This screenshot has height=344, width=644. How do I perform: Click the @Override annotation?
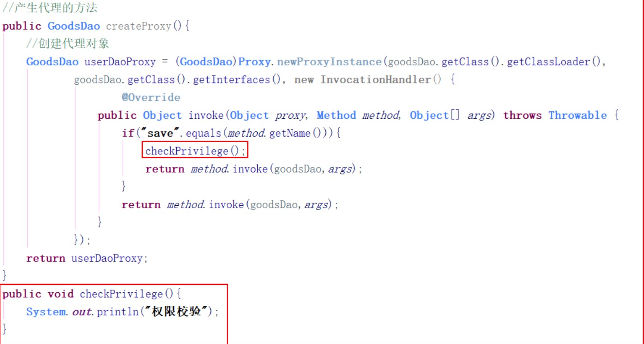tap(151, 97)
